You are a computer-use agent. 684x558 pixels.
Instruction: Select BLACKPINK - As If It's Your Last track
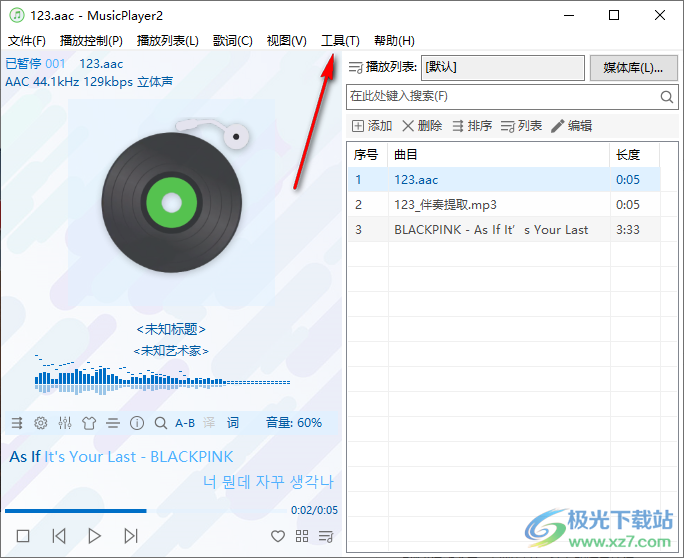[x=504, y=229]
